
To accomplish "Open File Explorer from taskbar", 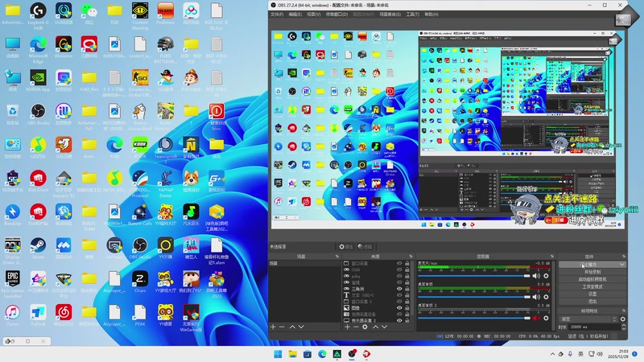I will (x=293, y=354).
